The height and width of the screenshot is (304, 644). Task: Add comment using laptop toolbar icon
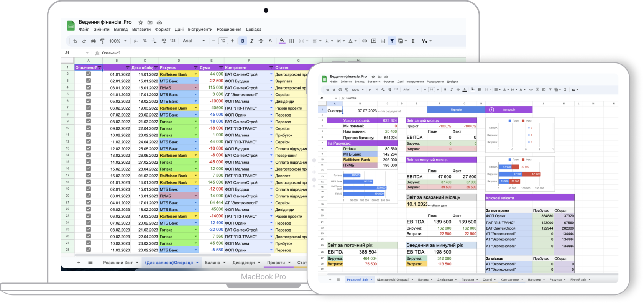pos(374,41)
